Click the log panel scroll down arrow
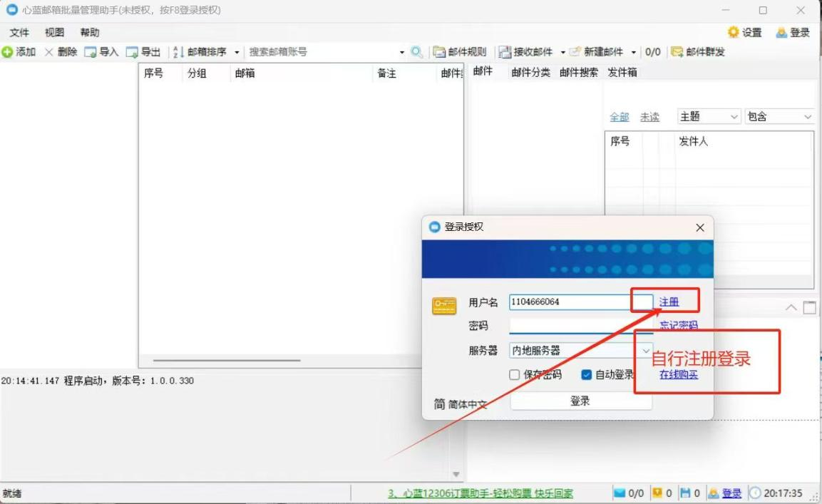Image resolution: width=822 pixels, height=504 pixels. 456,475
